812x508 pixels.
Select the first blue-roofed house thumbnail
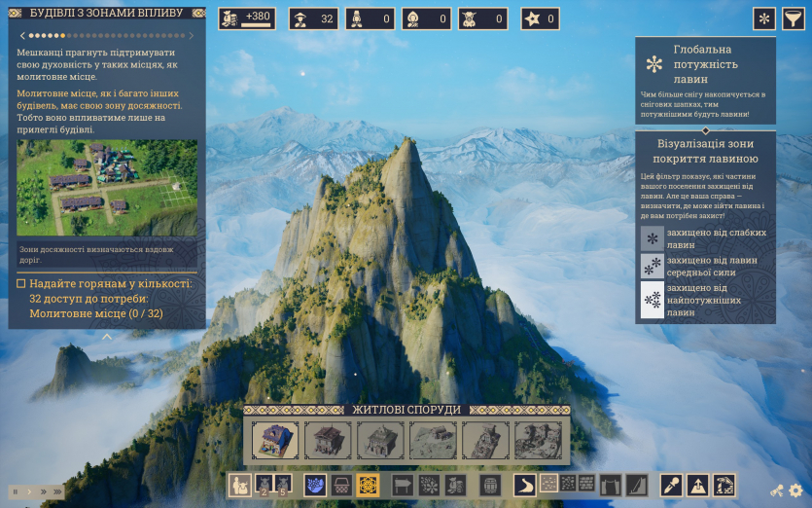tap(275, 440)
